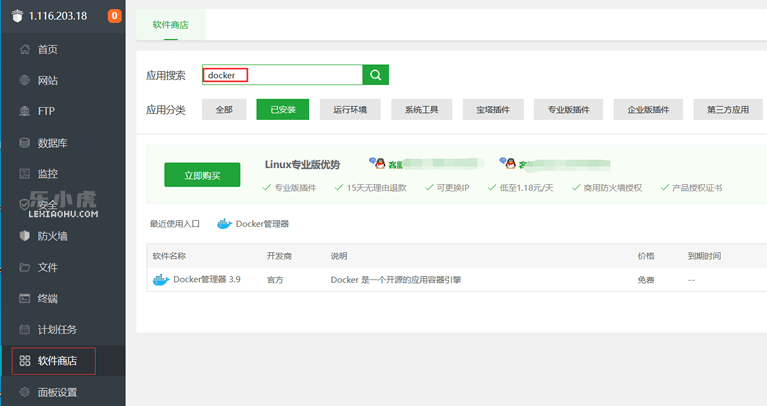Viewport: 767px width, 406px height.
Task: Click the panel shield logo icon
Action: pyautogui.click(x=18, y=16)
